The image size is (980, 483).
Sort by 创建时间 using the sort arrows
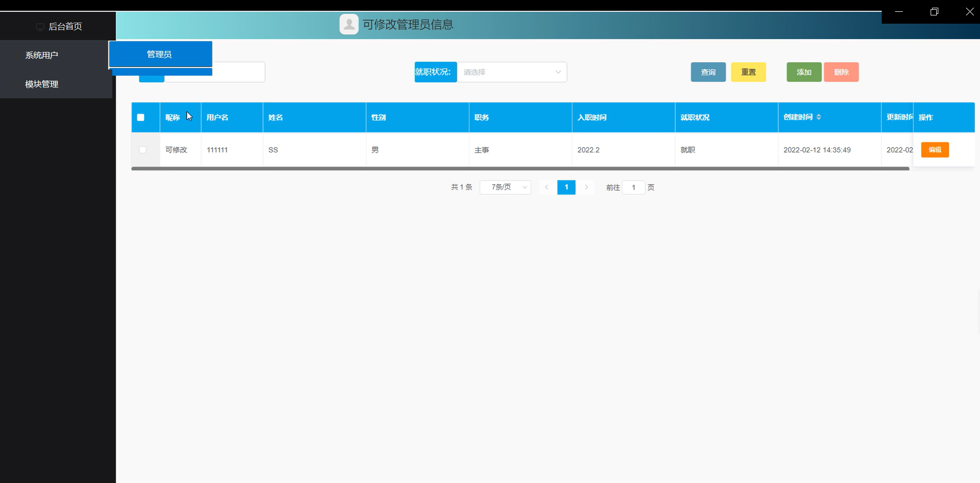click(818, 117)
